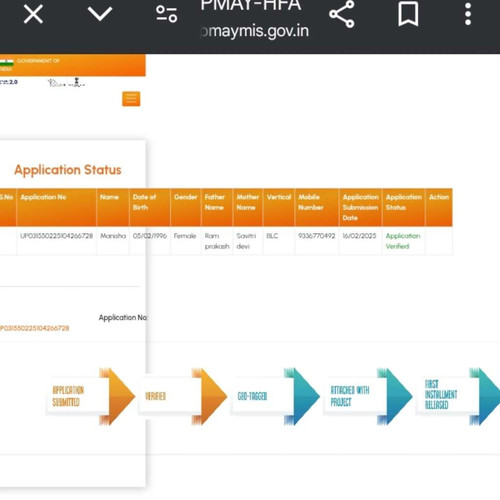Viewport: 500px width, 500px height.
Task: Select the First Installment Released step
Action: (441, 395)
